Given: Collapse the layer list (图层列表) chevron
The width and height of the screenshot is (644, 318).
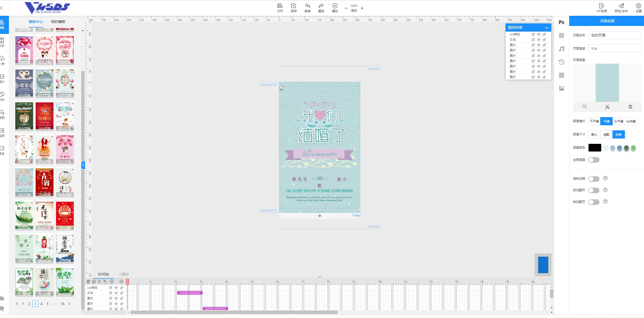Looking at the screenshot, I should (547, 27).
